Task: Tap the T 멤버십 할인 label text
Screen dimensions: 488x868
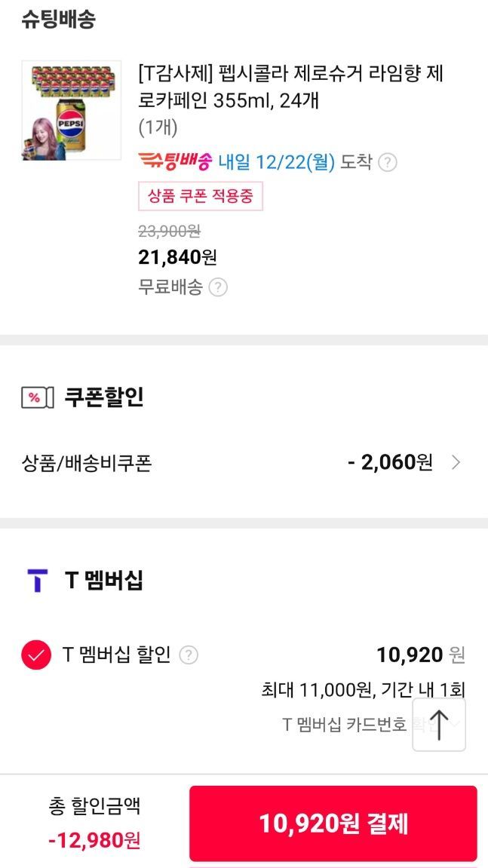Action: [x=116, y=655]
